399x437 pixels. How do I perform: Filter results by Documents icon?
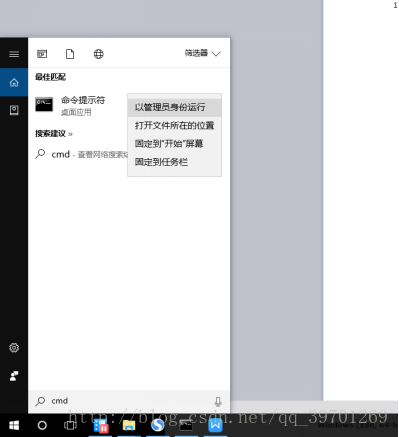(x=70, y=54)
